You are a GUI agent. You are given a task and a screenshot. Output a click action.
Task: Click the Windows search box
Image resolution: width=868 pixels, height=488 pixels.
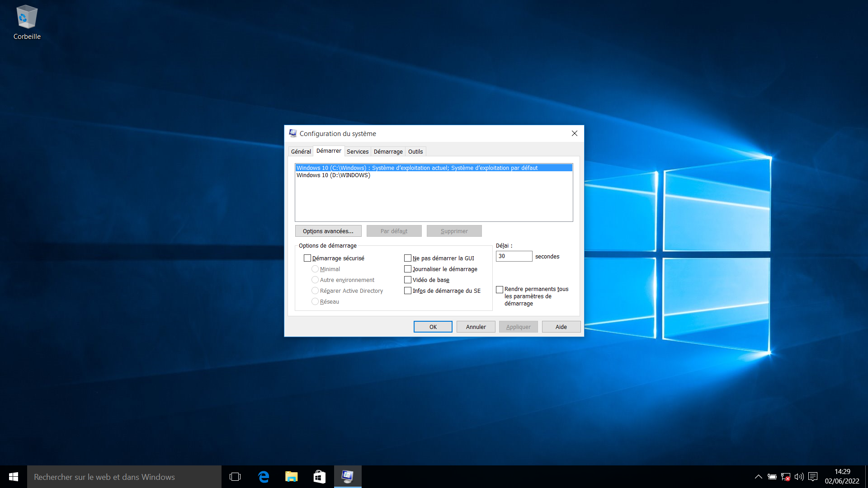pyautogui.click(x=124, y=477)
